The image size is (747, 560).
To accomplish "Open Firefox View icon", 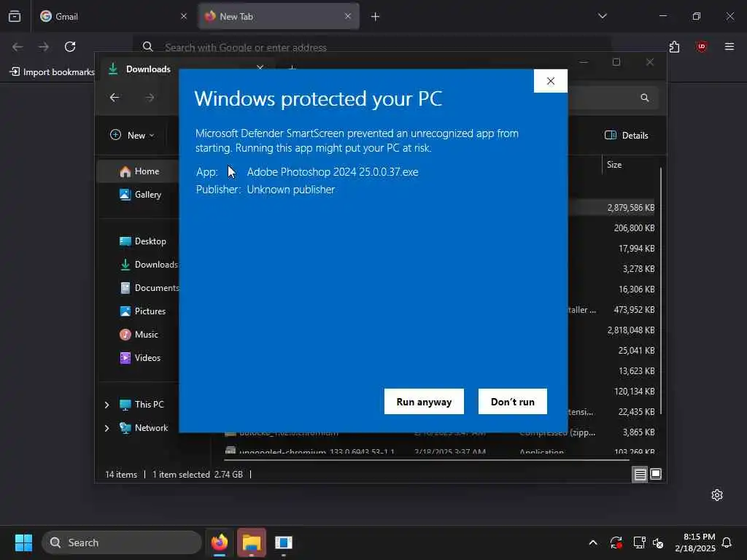I will [x=15, y=16].
